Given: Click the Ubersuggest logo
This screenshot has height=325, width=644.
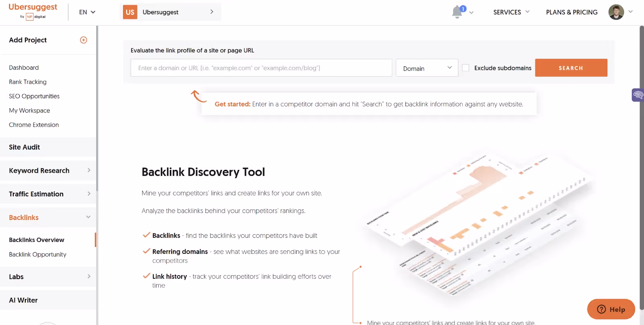Looking at the screenshot, I should (x=33, y=11).
